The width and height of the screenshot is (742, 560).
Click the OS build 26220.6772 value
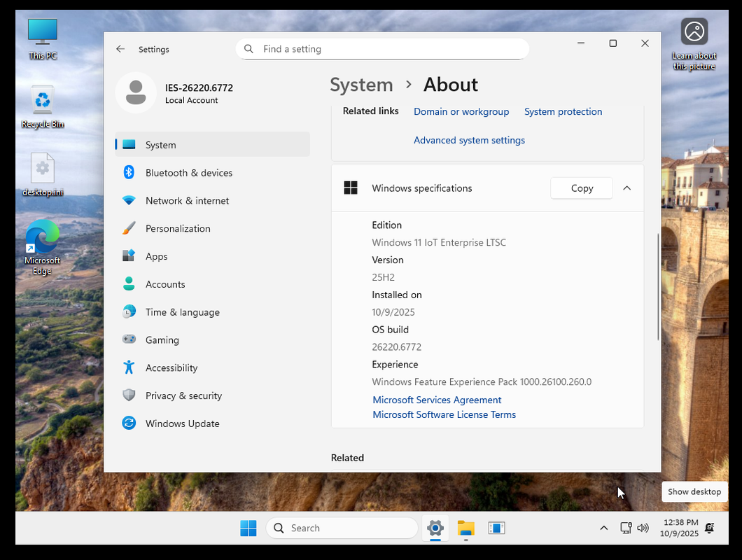tap(397, 346)
